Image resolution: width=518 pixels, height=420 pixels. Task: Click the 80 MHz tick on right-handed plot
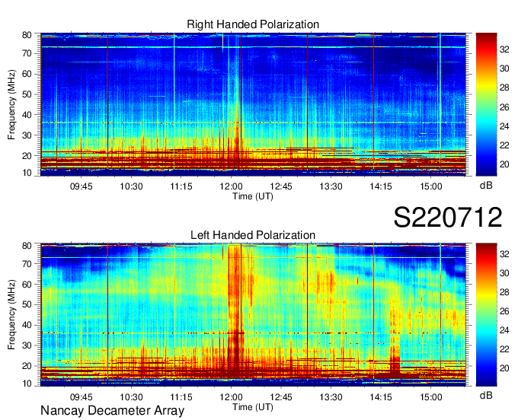tap(27, 35)
